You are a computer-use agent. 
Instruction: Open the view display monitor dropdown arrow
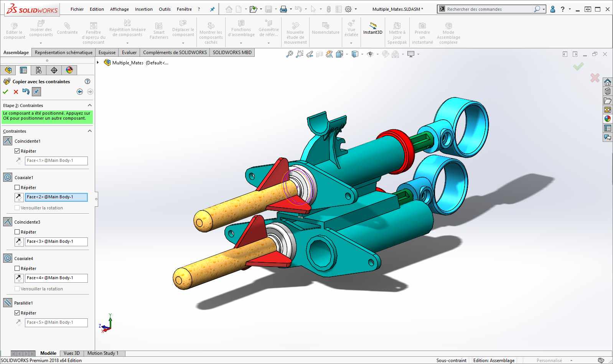418,54
